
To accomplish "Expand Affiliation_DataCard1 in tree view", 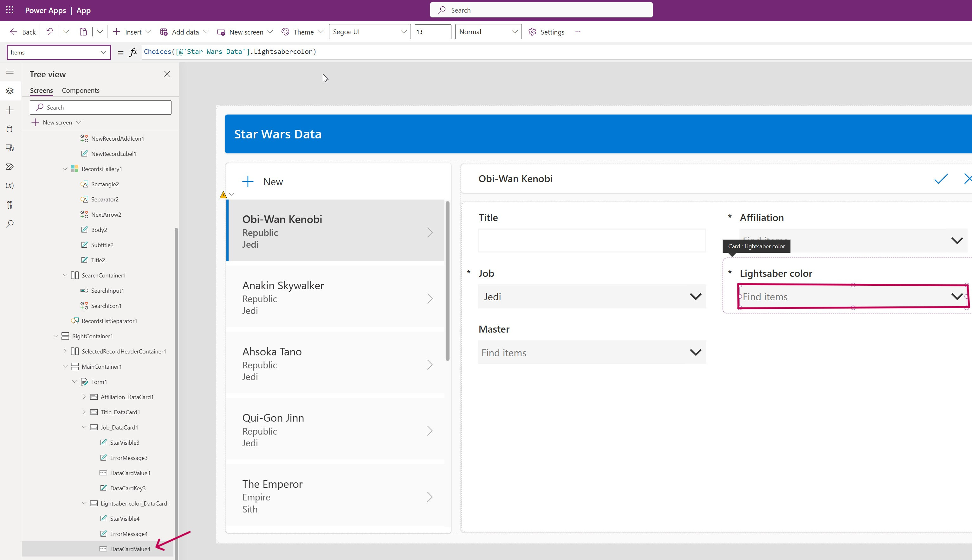I will (84, 397).
